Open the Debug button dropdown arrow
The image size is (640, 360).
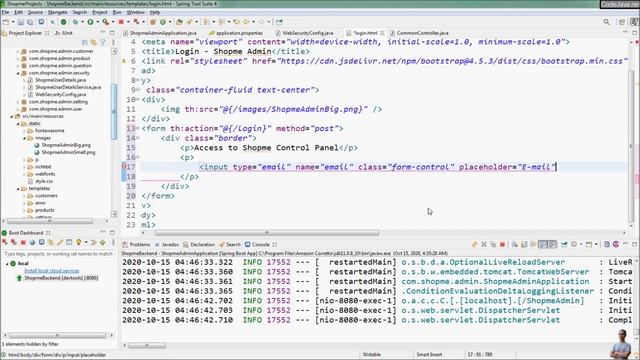click(82, 22)
